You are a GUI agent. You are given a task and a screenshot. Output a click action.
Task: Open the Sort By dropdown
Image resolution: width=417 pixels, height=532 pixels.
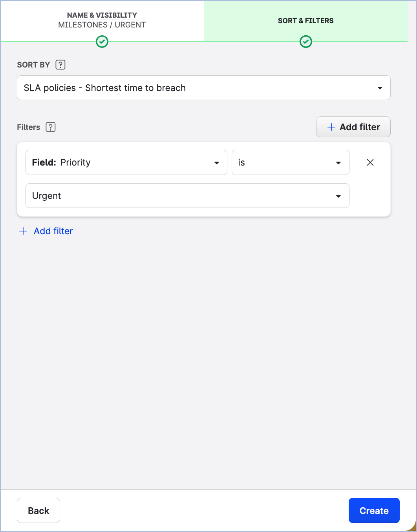pos(203,88)
